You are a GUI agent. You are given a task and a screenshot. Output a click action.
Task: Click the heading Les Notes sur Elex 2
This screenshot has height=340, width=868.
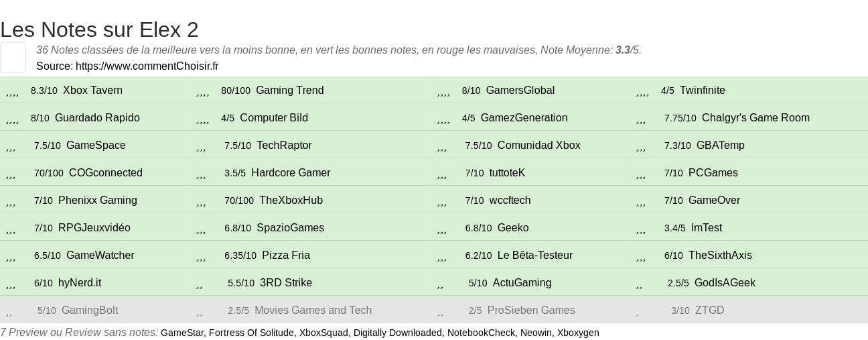(x=99, y=30)
